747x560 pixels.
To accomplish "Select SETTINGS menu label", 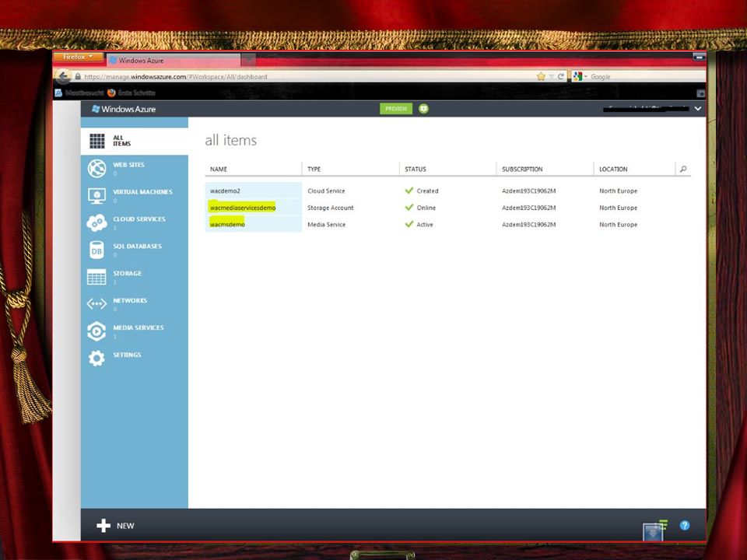I will click(x=127, y=355).
